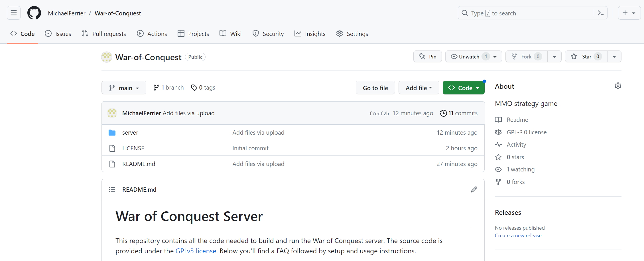
Task: Open latest commit message 'Add files via upload'
Action: click(x=188, y=113)
